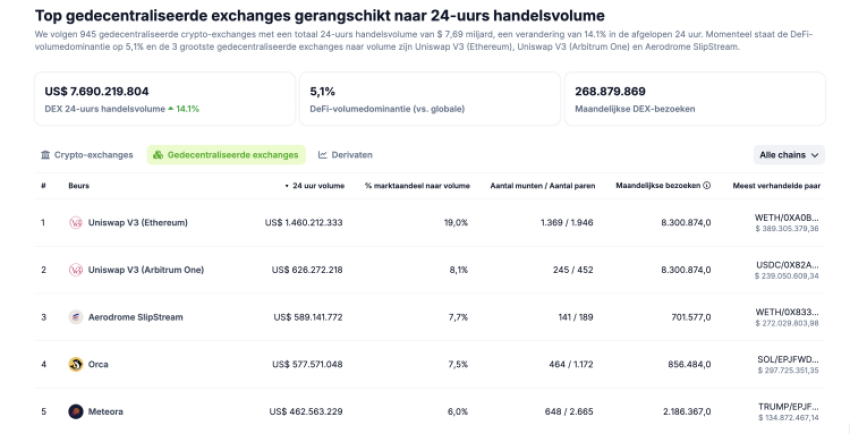Click the Aerodrome SlipStream logo icon
This screenshot has height=434, width=850.
point(75,317)
